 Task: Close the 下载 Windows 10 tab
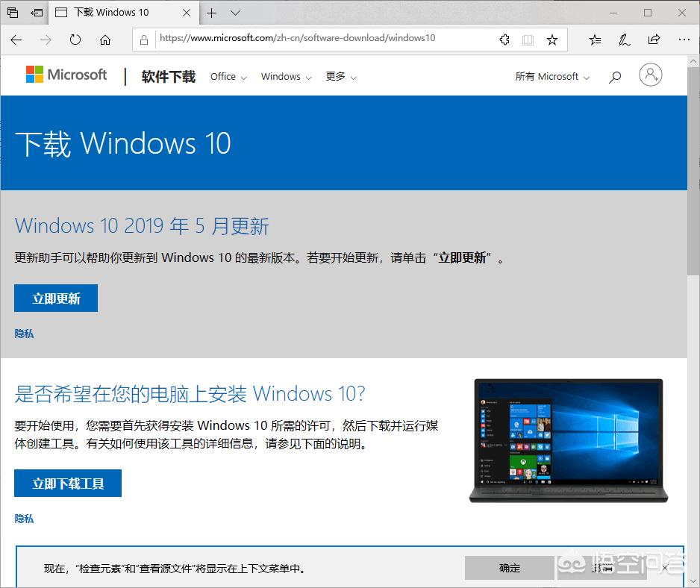(187, 13)
